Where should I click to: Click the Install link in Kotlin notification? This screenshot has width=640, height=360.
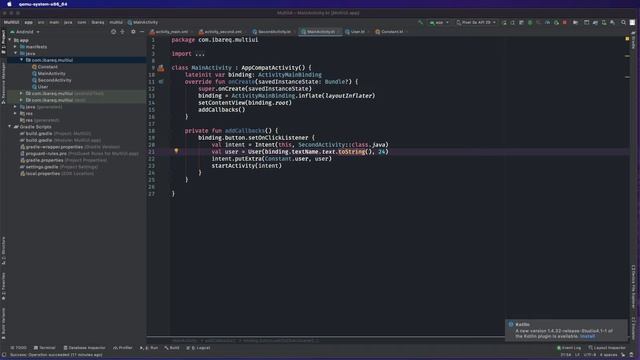[587, 336]
